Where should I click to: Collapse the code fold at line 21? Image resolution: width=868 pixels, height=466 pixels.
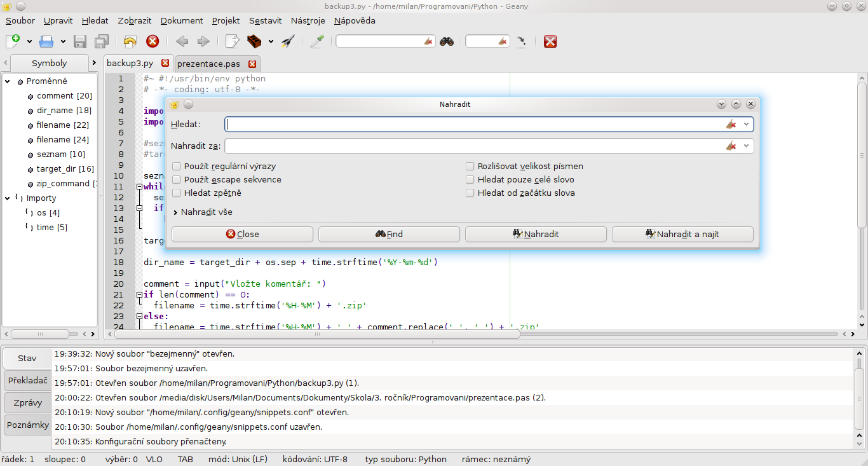[139, 294]
